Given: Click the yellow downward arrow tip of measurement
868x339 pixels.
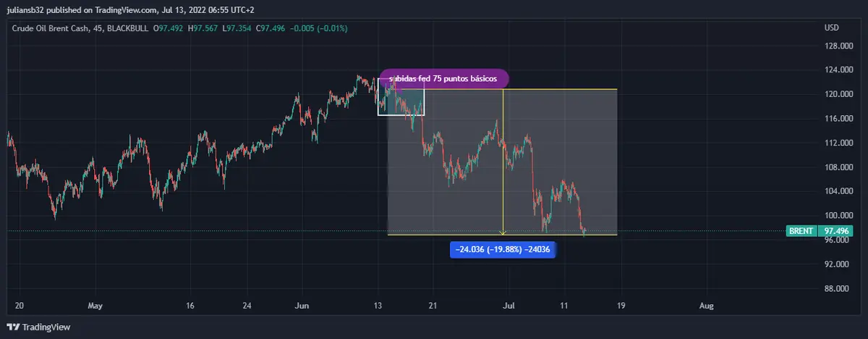Looking at the screenshot, I should pyautogui.click(x=503, y=233).
